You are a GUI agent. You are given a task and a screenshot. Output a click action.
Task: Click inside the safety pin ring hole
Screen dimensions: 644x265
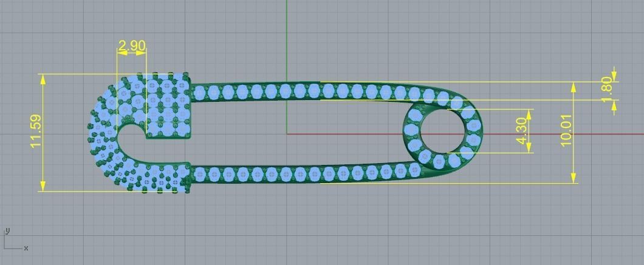coord(443,132)
